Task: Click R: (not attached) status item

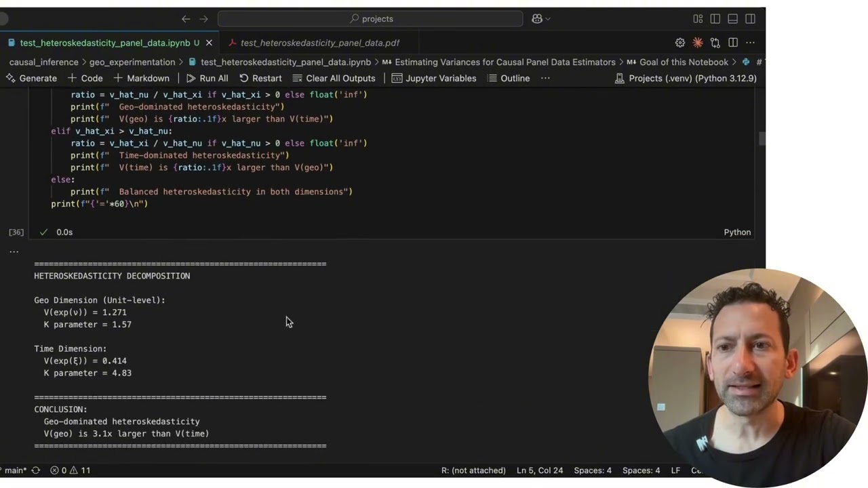Action: [x=473, y=470]
